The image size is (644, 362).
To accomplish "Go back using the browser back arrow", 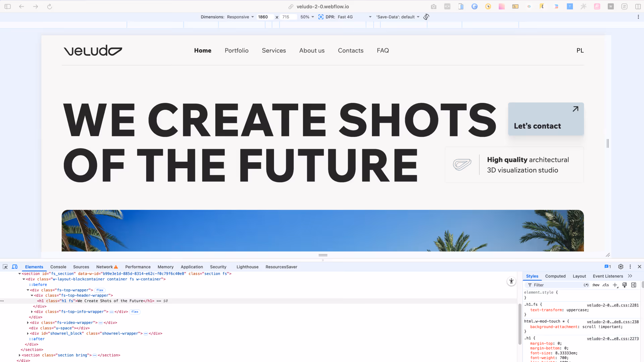I will [x=21, y=6].
